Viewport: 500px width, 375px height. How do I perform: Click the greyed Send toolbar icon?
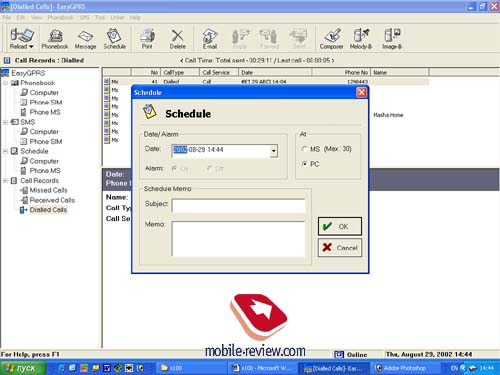pos(299,39)
